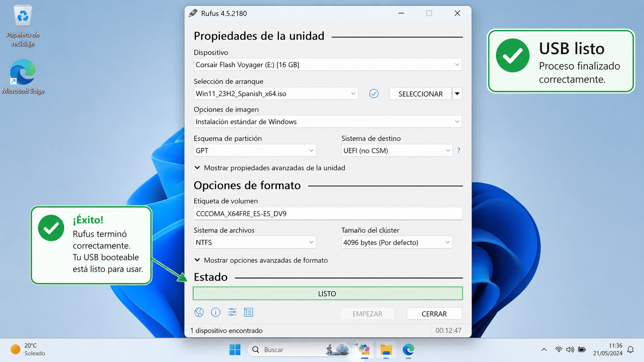Open Rufus language selection globe icon
This screenshot has height=362, width=644.
pyautogui.click(x=199, y=312)
